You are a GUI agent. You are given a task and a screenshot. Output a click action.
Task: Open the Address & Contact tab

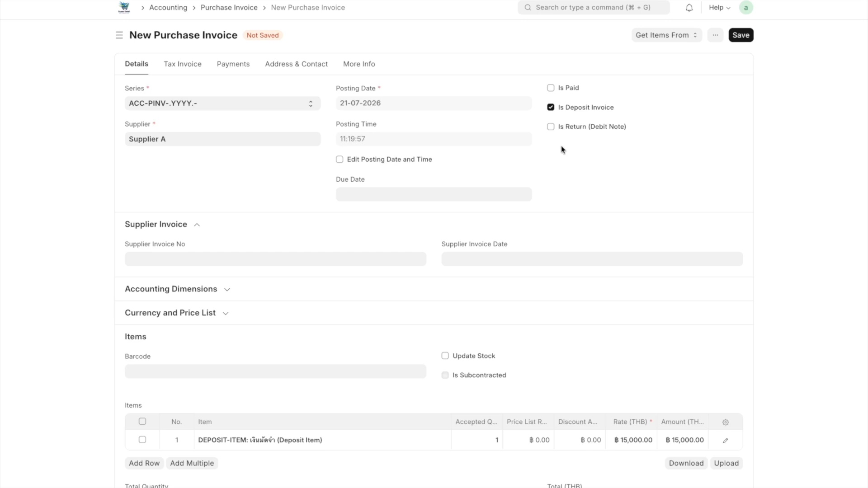(x=297, y=64)
